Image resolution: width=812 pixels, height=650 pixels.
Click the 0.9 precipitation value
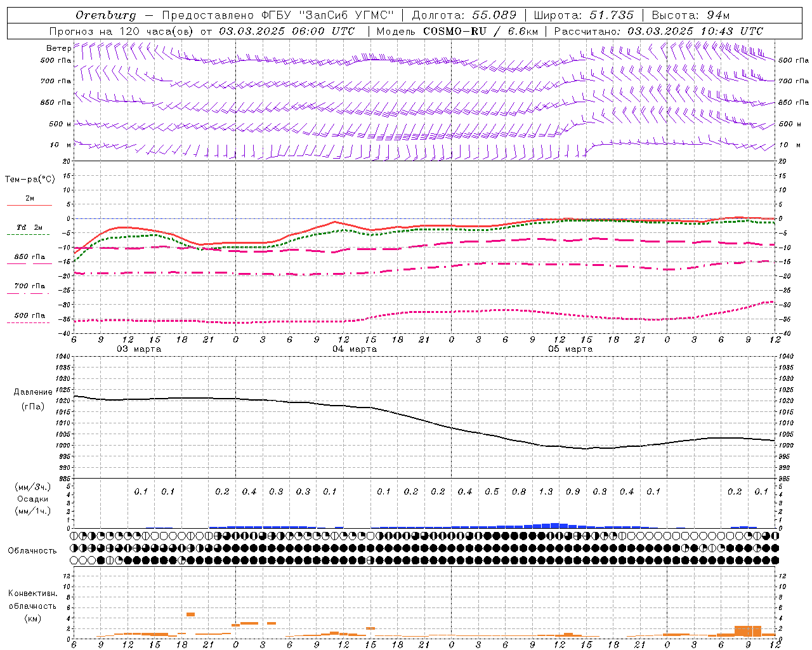(573, 492)
